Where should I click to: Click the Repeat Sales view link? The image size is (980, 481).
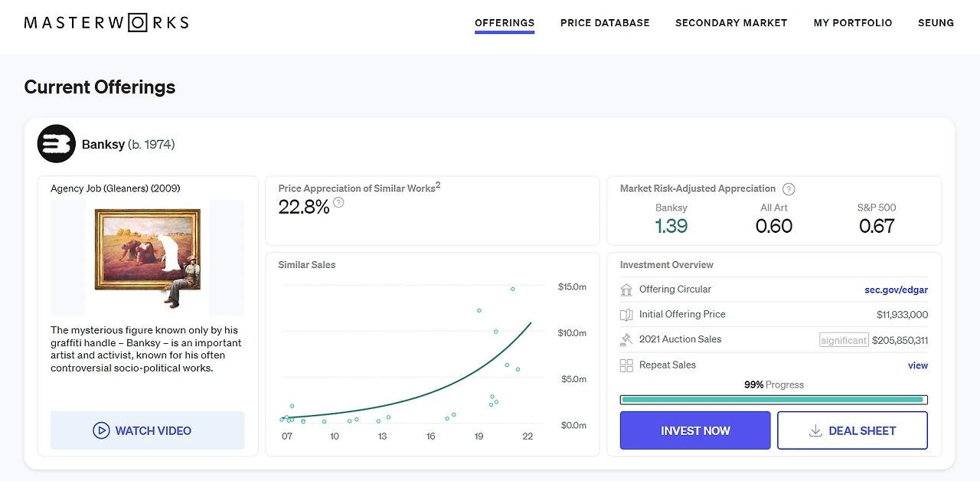click(x=917, y=365)
